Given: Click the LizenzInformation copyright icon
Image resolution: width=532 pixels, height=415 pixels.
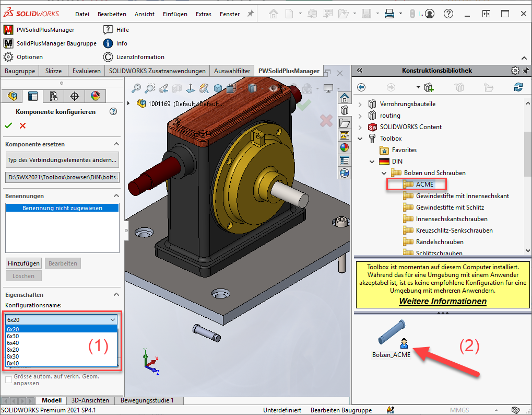Looking at the screenshot, I should point(108,57).
